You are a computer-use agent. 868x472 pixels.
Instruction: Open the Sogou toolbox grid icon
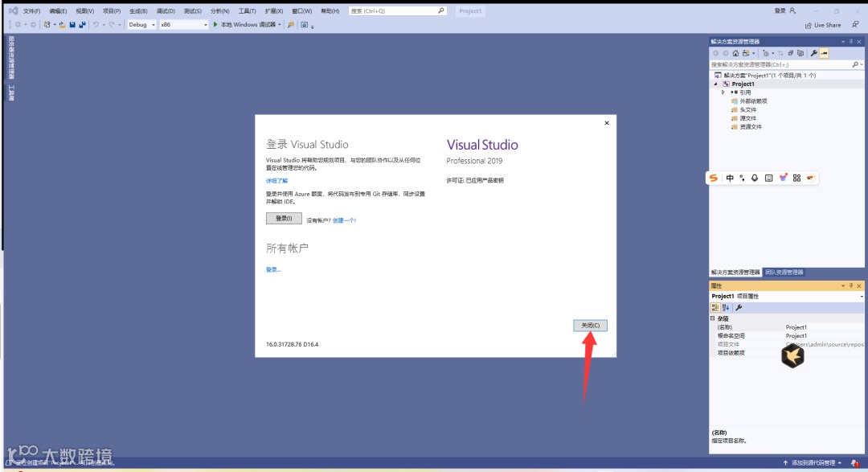[796, 178]
